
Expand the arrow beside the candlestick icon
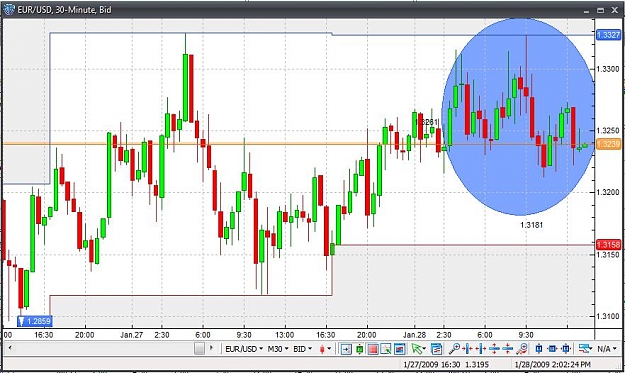pyautogui.click(x=329, y=349)
